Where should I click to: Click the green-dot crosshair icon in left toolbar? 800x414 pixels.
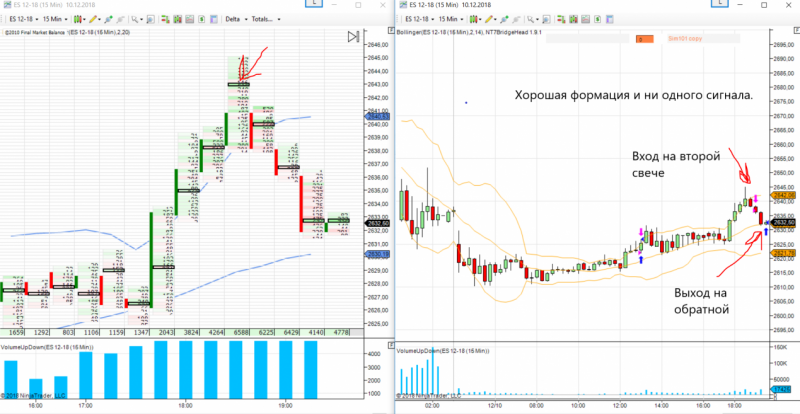tap(108, 19)
